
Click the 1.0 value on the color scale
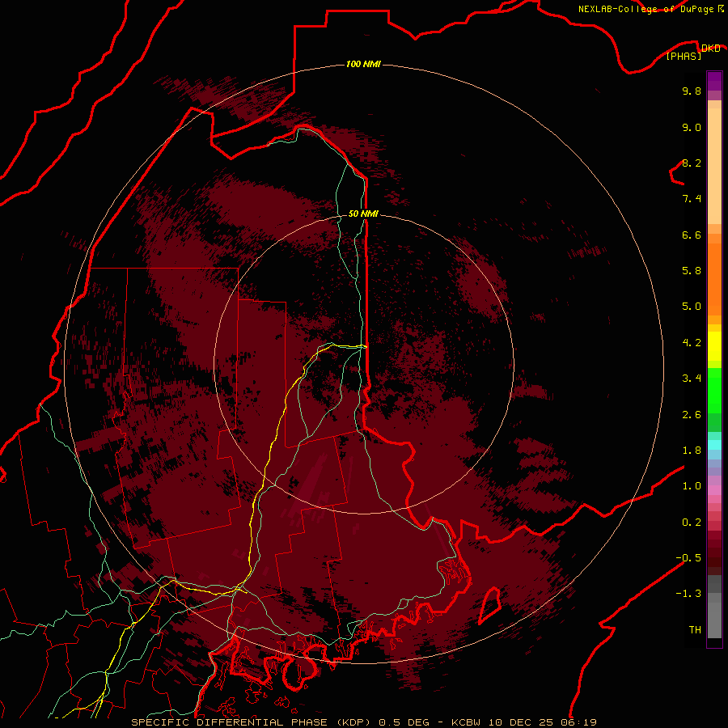[x=692, y=486]
